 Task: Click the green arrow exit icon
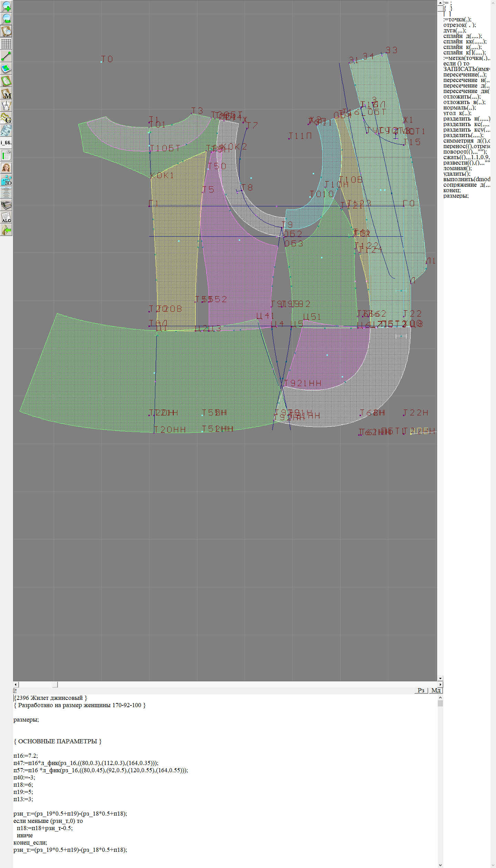click(6, 230)
